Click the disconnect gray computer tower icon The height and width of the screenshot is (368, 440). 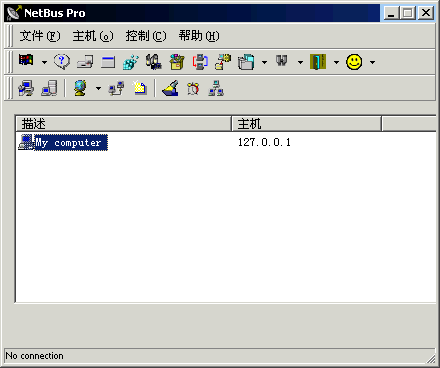49,88
